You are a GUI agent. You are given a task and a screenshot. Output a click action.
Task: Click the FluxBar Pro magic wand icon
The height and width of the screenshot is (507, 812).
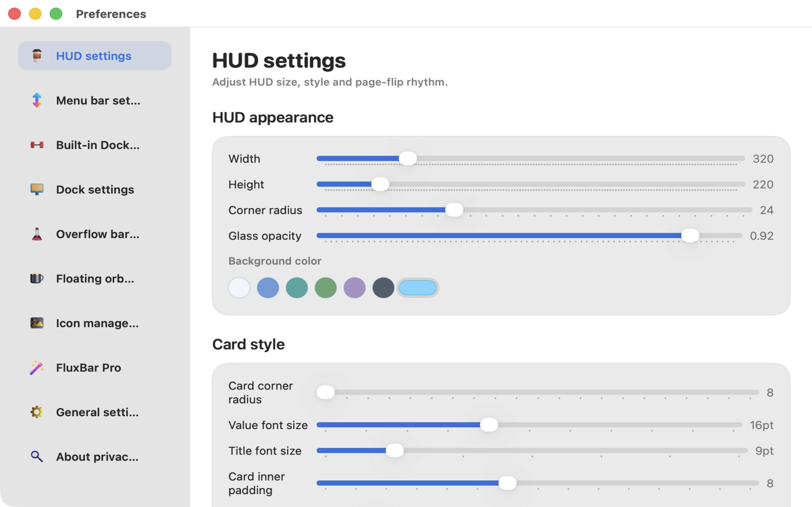37,368
